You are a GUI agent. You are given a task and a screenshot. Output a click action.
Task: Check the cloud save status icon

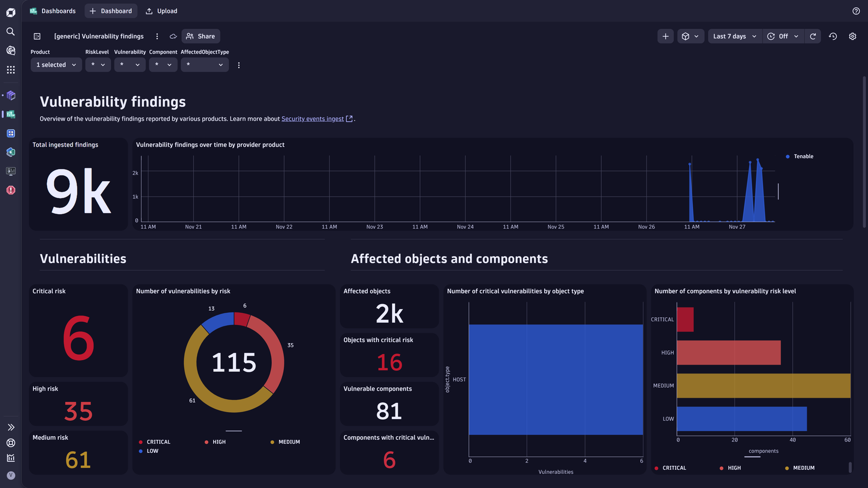(x=173, y=36)
